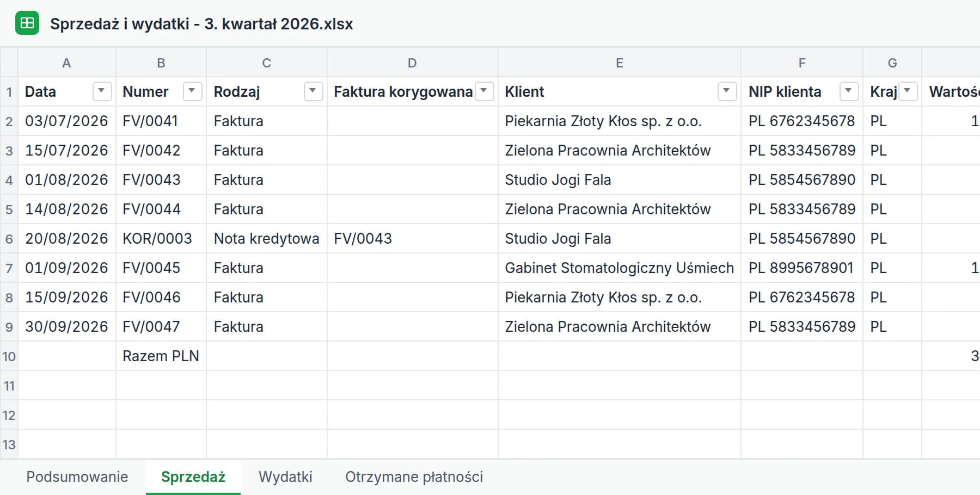This screenshot has height=495, width=980.
Task: Select column A header
Action: point(67,63)
